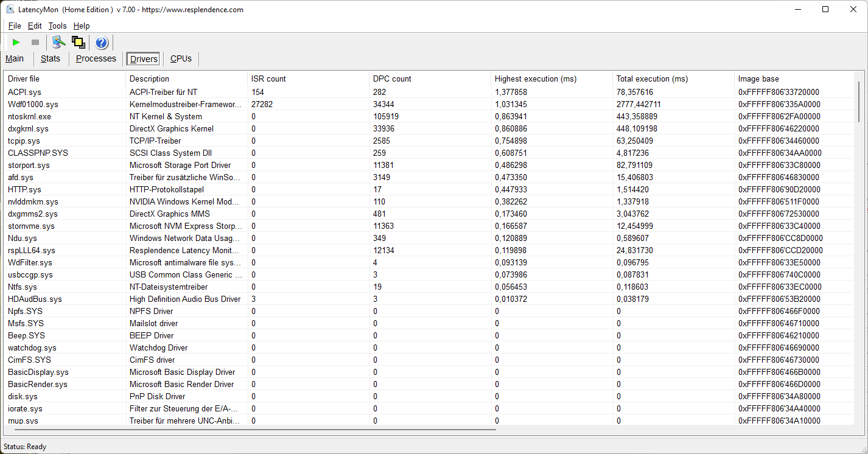The width and height of the screenshot is (868, 454).
Task: Switch to the Stats tab
Action: pyautogui.click(x=51, y=58)
